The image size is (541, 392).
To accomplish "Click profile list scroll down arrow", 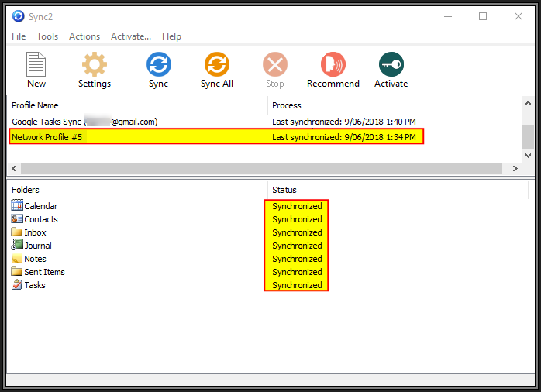I will point(528,156).
